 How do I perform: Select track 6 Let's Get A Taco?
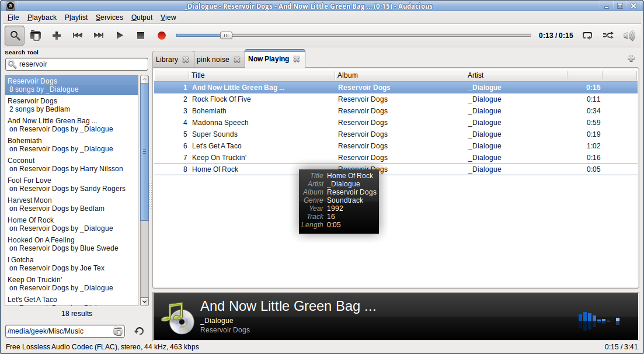396,146
